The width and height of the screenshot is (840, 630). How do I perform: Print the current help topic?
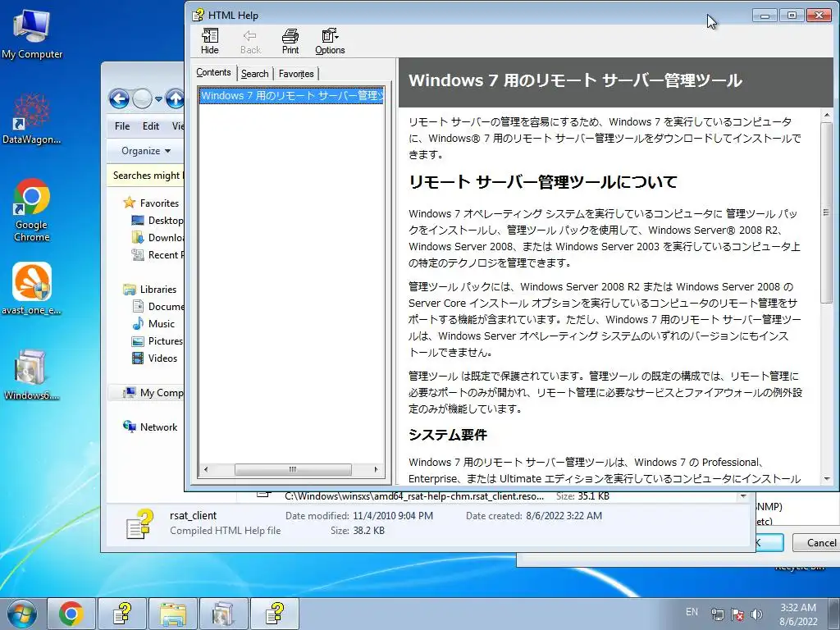click(x=290, y=42)
